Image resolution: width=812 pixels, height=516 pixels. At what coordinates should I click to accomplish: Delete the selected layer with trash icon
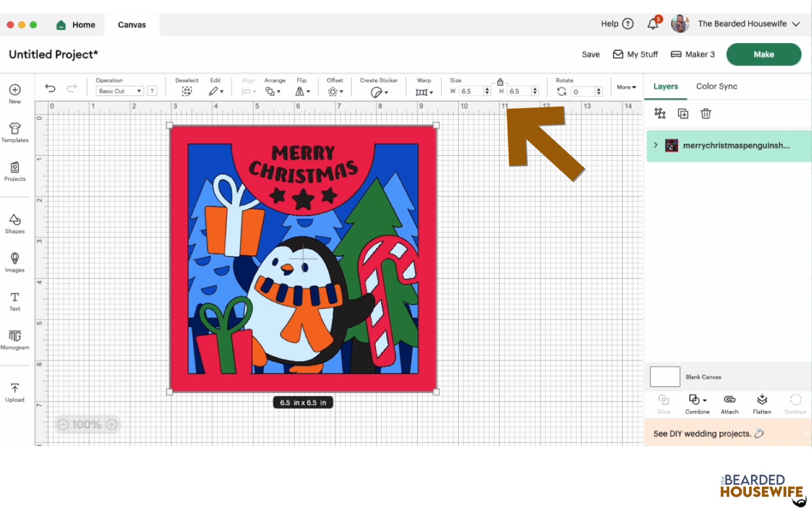(x=705, y=114)
